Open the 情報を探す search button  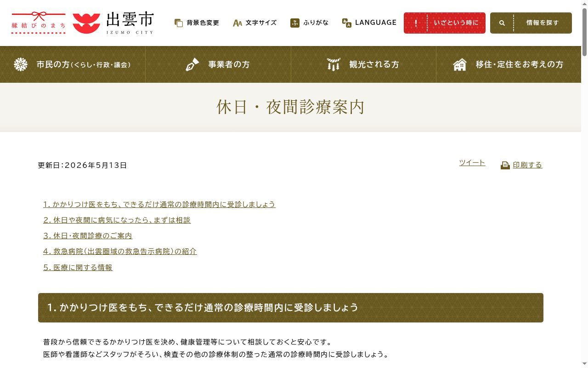click(531, 23)
